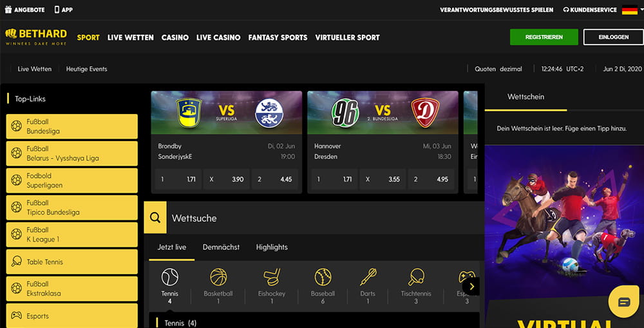Screen dimensions: 644x328
Task: Click the Hannover 96 crest
Action: click(x=345, y=113)
